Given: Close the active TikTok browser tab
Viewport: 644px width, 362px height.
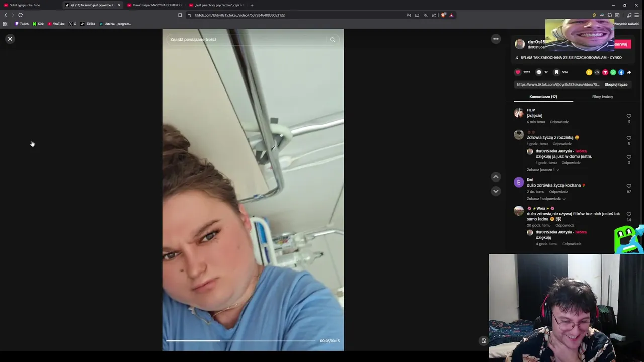Looking at the screenshot, I should tap(119, 5).
